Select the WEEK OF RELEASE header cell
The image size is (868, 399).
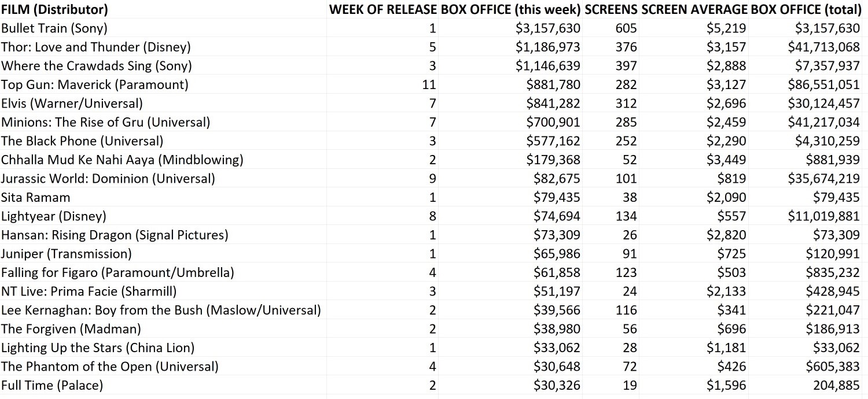pyautogui.click(x=383, y=9)
